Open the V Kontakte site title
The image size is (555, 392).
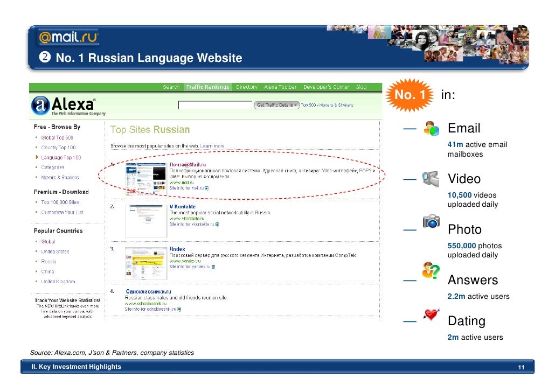[x=182, y=207]
